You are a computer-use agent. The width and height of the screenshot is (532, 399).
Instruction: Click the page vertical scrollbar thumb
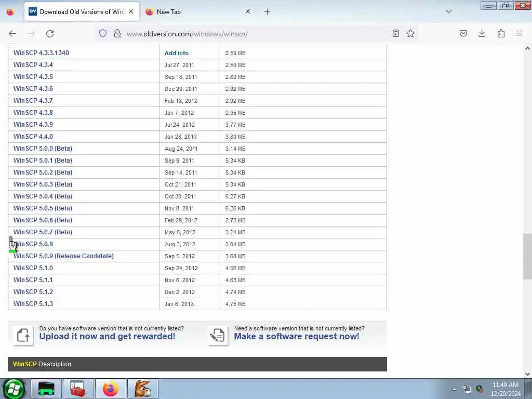527,257
